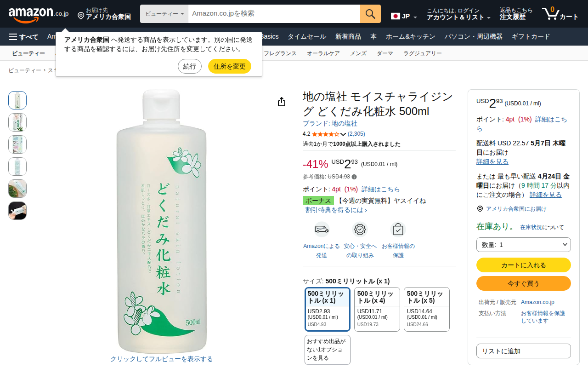Select the 500ミリリットル (x 4) size option
Screen dimensions: 588x368
377,309
